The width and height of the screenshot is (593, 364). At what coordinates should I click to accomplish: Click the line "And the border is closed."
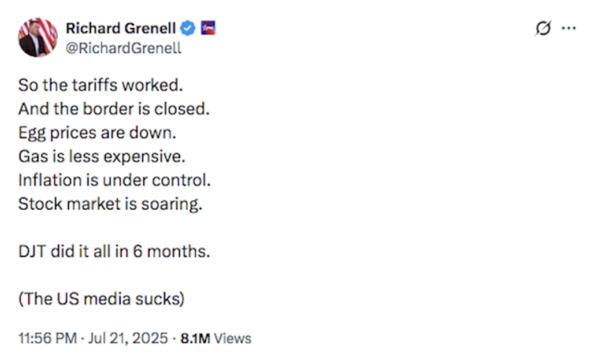114,109
